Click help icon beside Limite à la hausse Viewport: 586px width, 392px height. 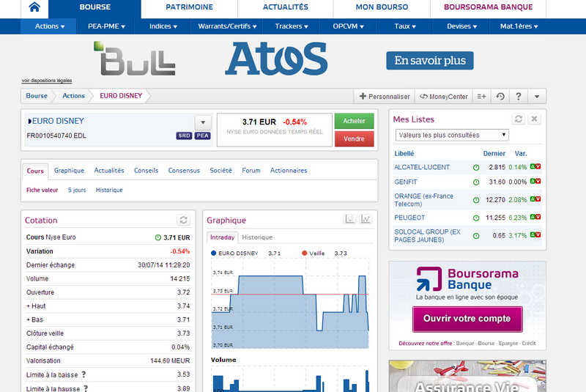pyautogui.click(x=86, y=388)
